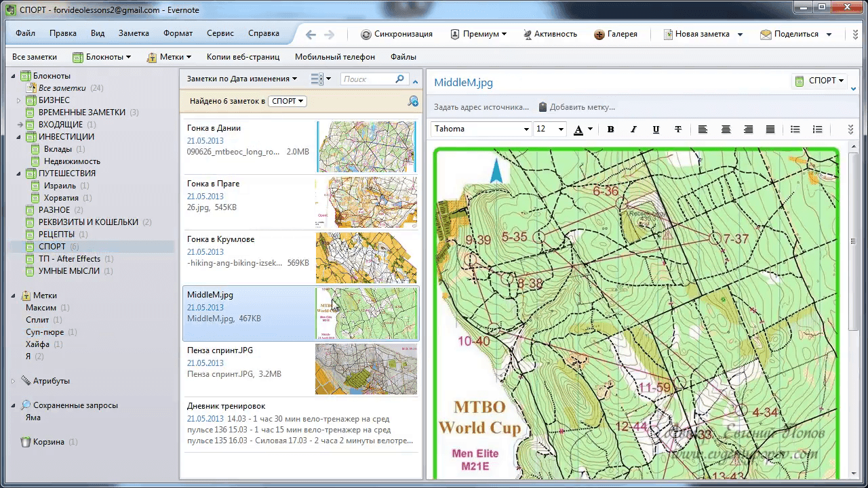Collapse the search bar chevron above note list
Screen dimensions: 868x488
pyautogui.click(x=416, y=81)
